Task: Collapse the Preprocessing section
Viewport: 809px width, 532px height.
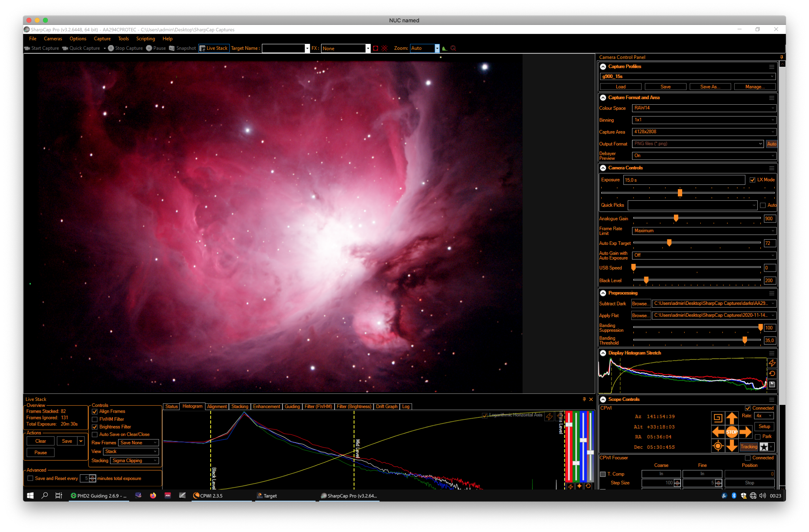Action: coord(603,293)
